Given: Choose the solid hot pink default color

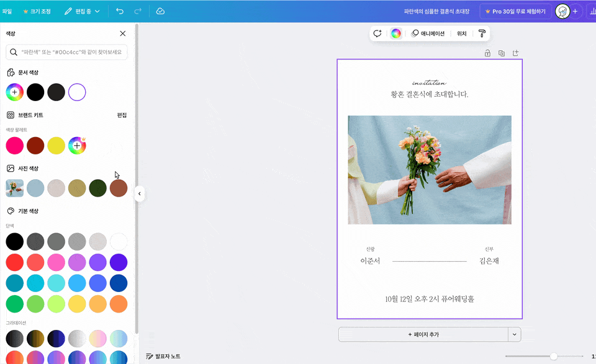Looking at the screenshot, I should point(56,262).
